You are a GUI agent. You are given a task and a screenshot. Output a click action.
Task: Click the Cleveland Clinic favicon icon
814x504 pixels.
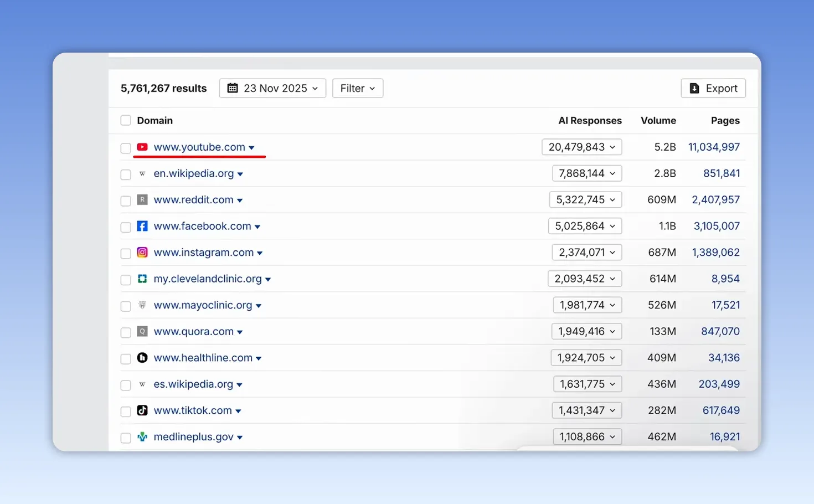142,279
